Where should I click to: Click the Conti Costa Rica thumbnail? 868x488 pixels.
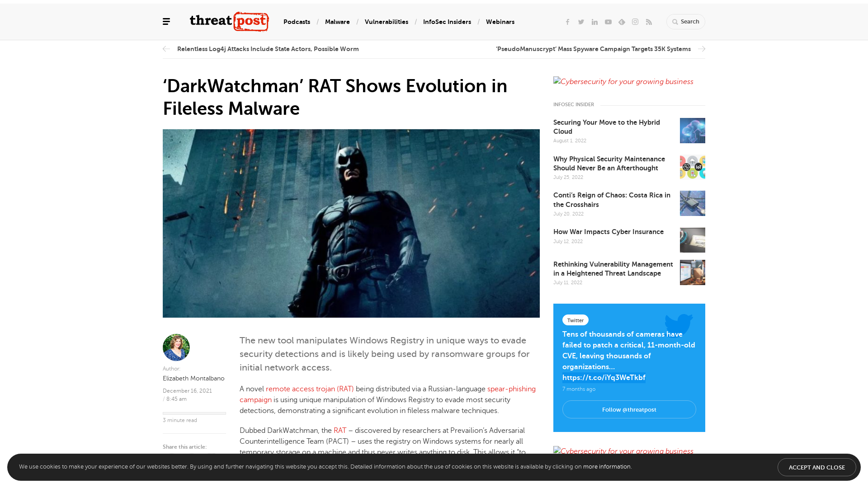point(693,203)
